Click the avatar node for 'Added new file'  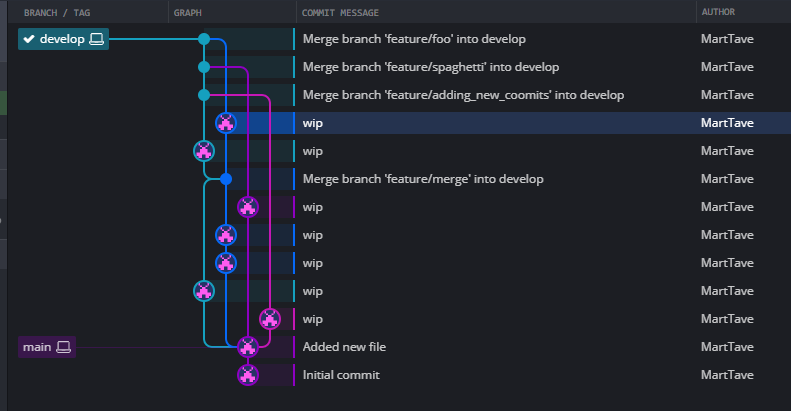tap(248, 347)
